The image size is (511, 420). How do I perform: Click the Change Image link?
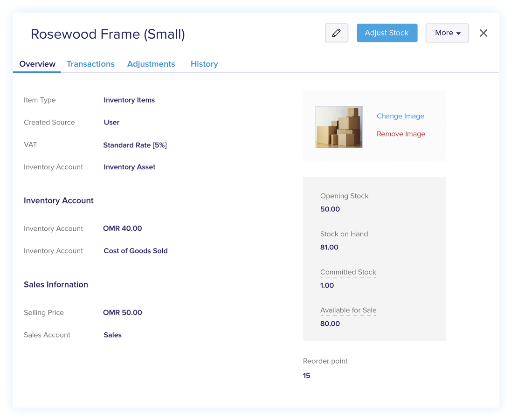click(x=400, y=116)
